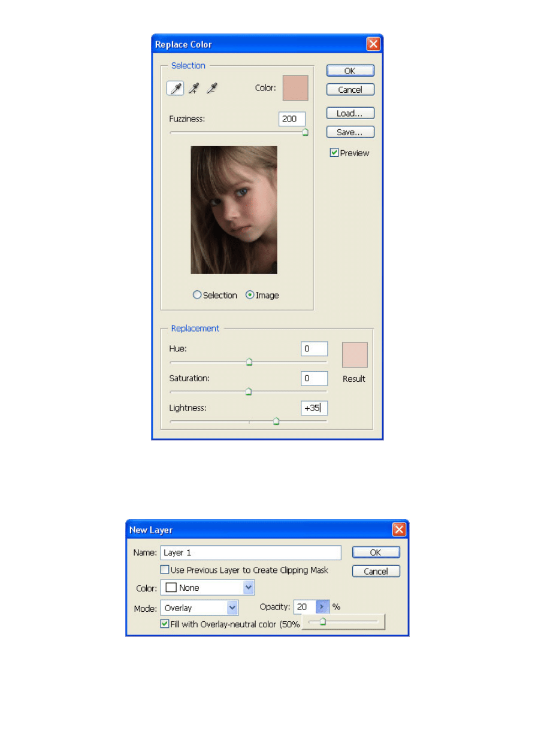This screenshot has height=756, width=535.
Task: Click OK in Replace Color dialog
Action: click(350, 71)
